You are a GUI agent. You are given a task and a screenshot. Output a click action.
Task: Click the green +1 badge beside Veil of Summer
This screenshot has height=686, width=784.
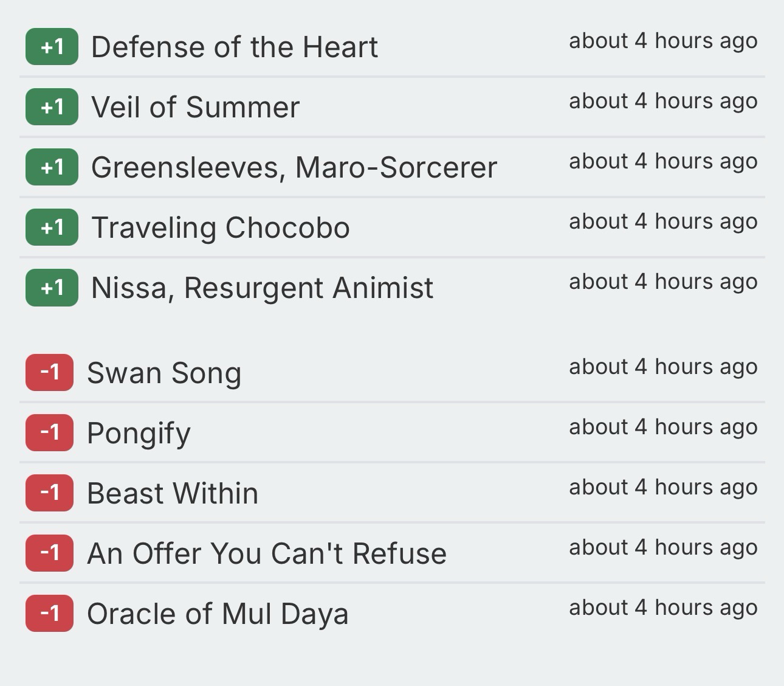(x=52, y=107)
